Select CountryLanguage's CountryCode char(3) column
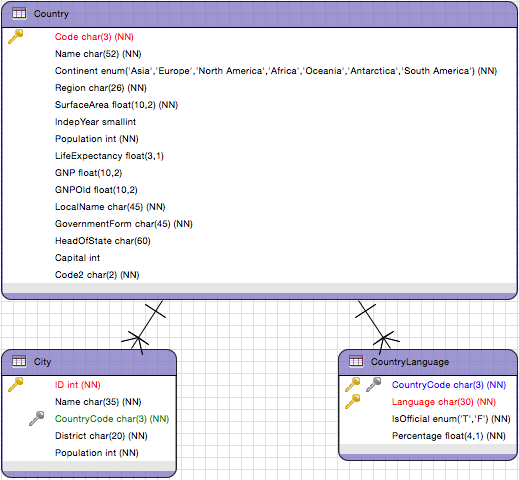519x480 pixels. 449,385
